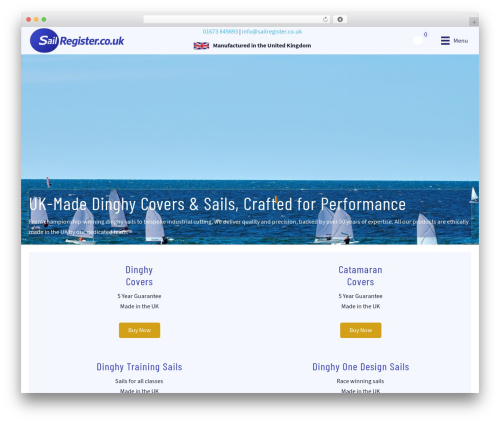Click the Menu label text
Image resolution: width=500 pixels, height=423 pixels.
pyautogui.click(x=461, y=41)
